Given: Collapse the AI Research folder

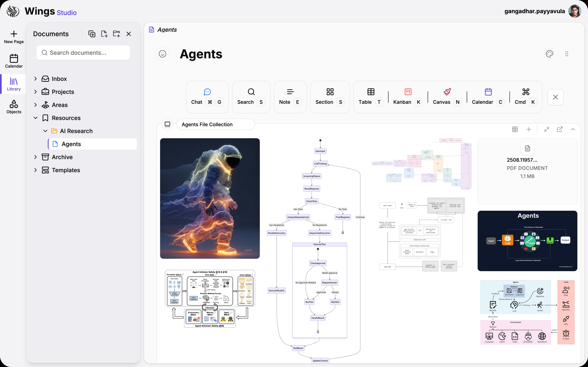Looking at the screenshot, I should [45, 131].
